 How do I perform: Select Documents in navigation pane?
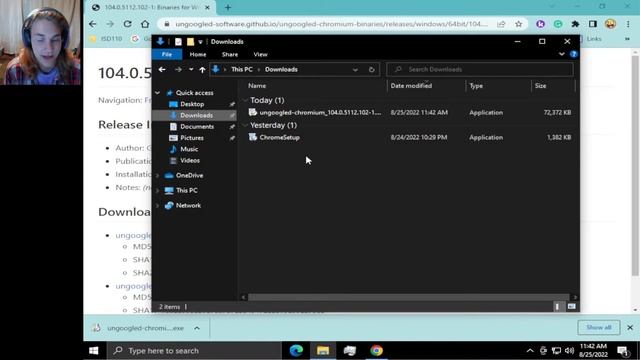click(x=197, y=127)
